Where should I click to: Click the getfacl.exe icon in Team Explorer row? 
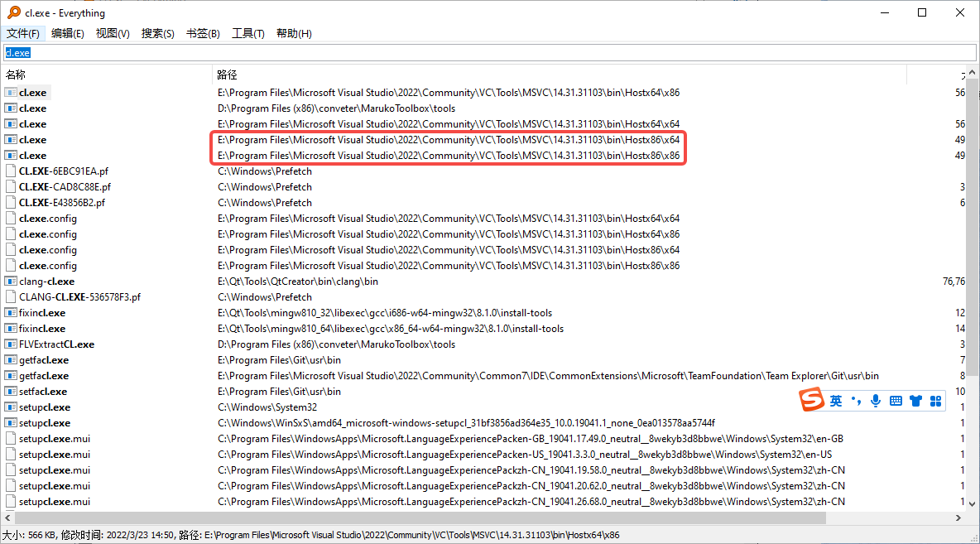11,376
